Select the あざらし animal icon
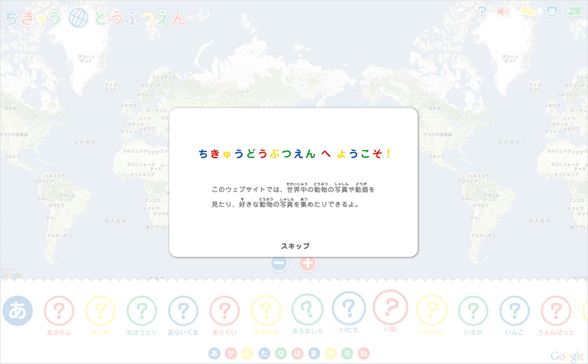Image resolution: width=588 pixels, height=364 pixels. [59, 311]
